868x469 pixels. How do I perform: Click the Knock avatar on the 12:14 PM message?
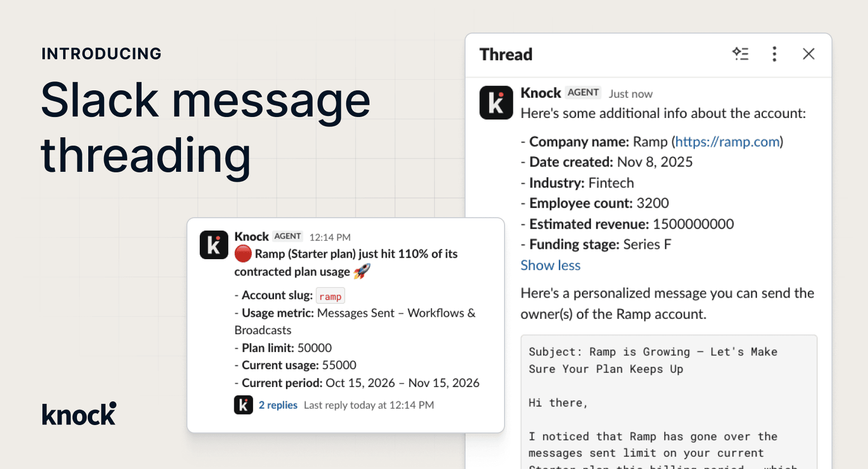(x=214, y=245)
